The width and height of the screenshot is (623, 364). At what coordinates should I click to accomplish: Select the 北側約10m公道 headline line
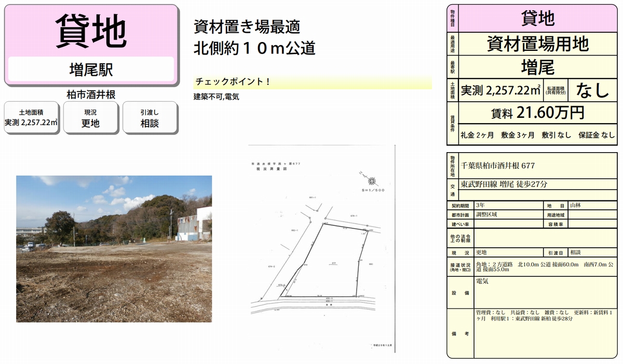[x=254, y=48]
